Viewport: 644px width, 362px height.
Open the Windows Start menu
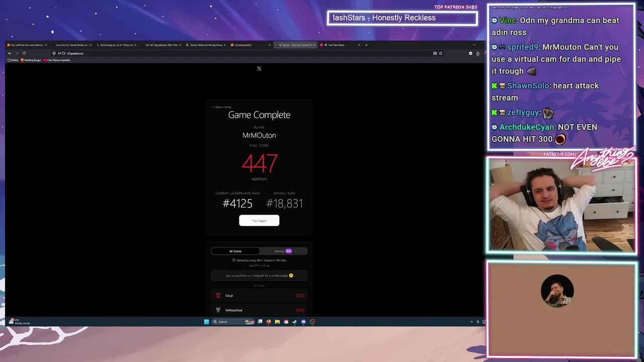(206, 322)
